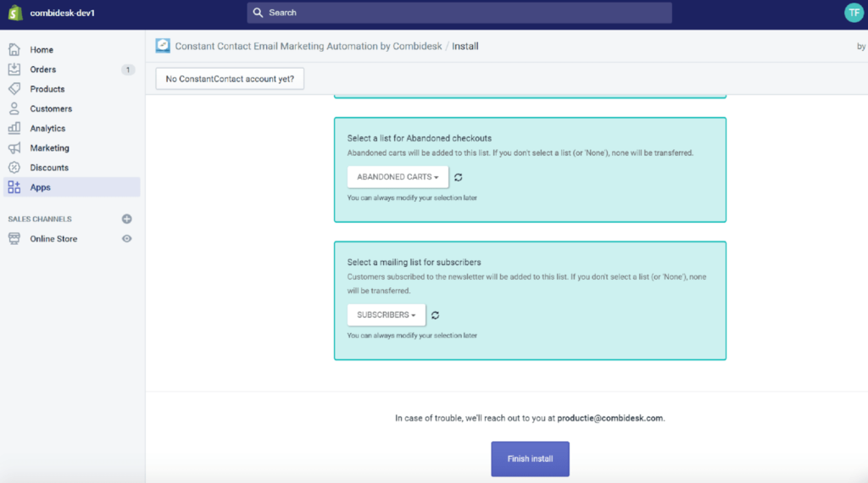
Task: Click the Products tag icon
Action: pos(14,88)
